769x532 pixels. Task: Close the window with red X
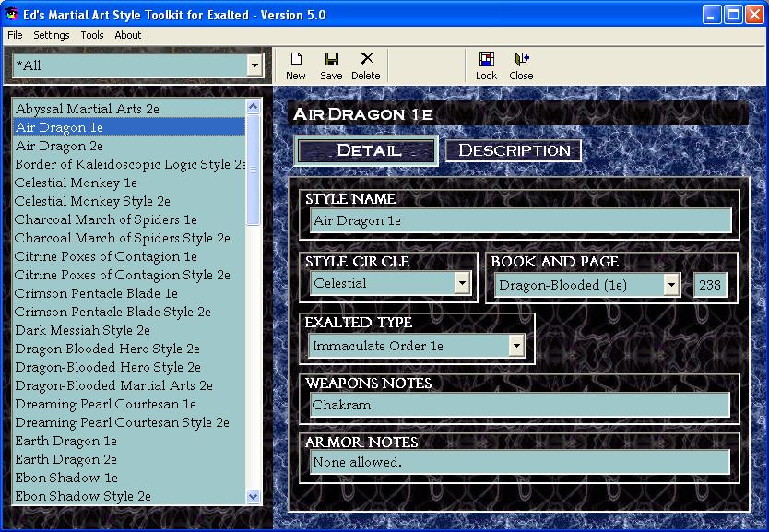755,14
